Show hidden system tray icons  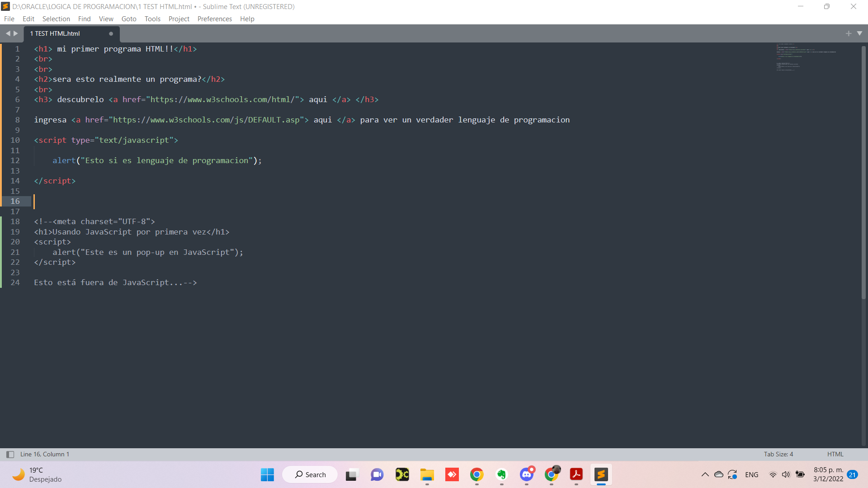(705, 474)
